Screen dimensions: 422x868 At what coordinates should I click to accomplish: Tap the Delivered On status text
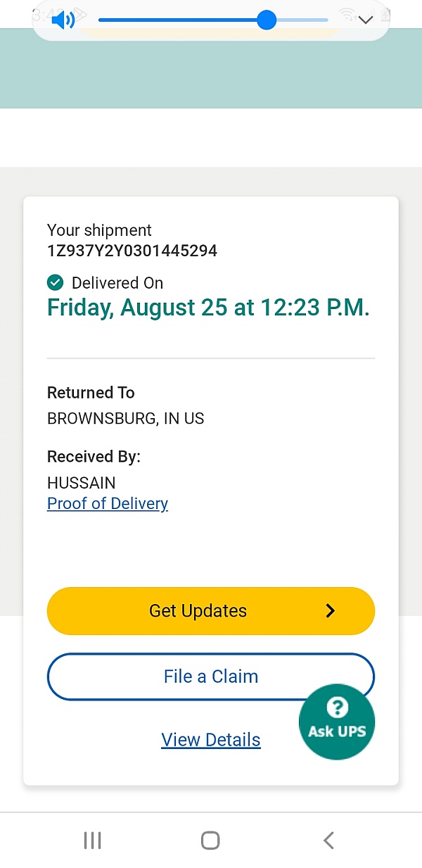pyautogui.click(x=117, y=283)
